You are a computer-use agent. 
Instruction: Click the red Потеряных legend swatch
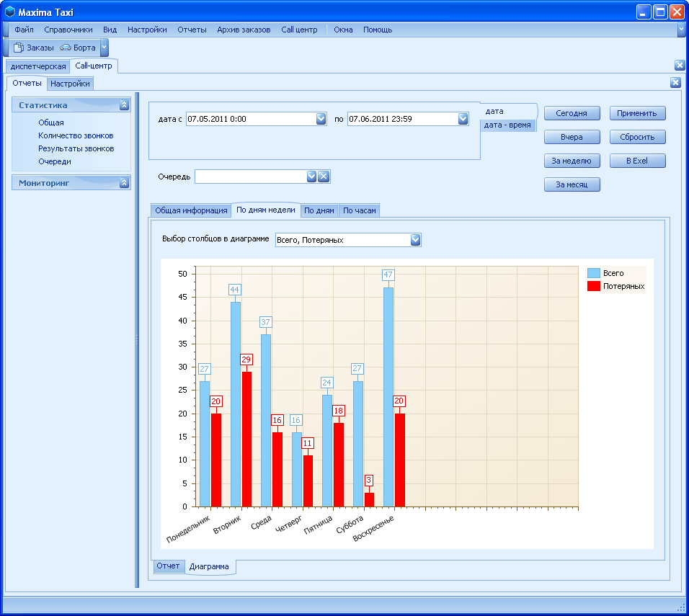point(594,287)
